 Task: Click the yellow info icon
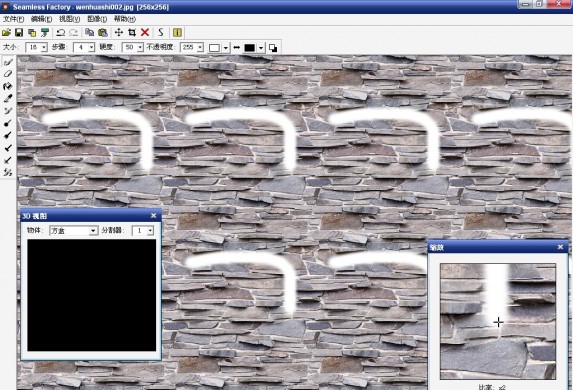pyautogui.click(x=177, y=33)
